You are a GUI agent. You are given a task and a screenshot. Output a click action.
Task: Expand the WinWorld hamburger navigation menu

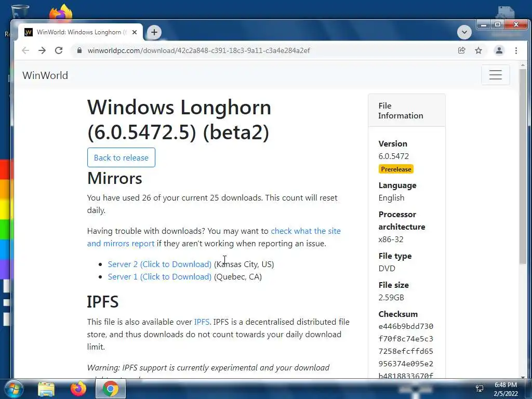coord(495,75)
